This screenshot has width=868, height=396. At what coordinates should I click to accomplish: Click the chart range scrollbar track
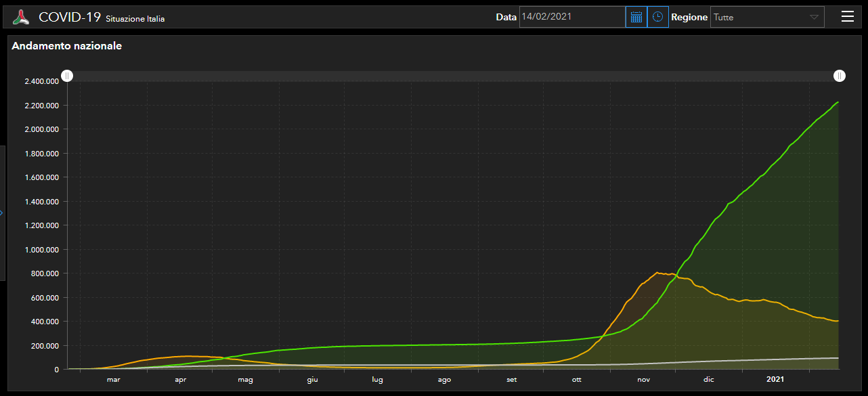click(x=453, y=76)
